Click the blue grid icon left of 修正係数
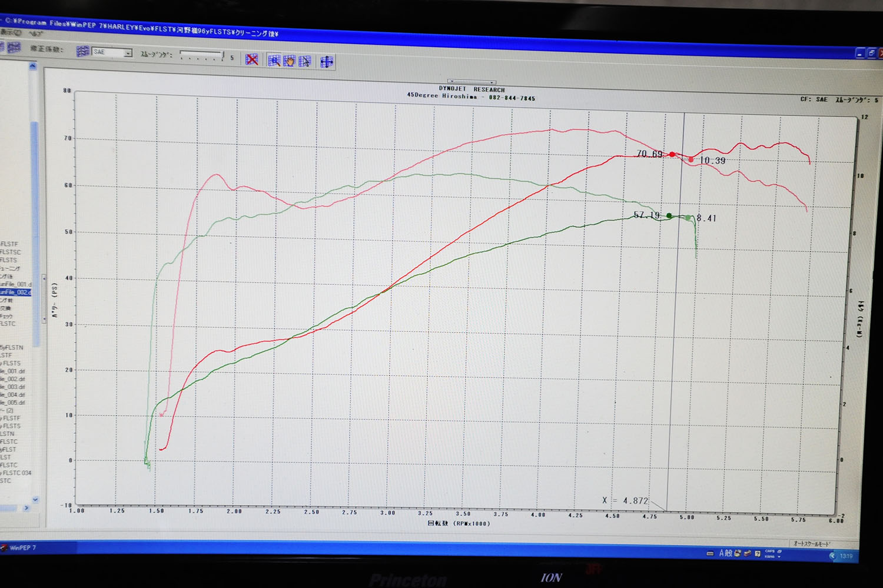883x588 pixels. (14, 48)
